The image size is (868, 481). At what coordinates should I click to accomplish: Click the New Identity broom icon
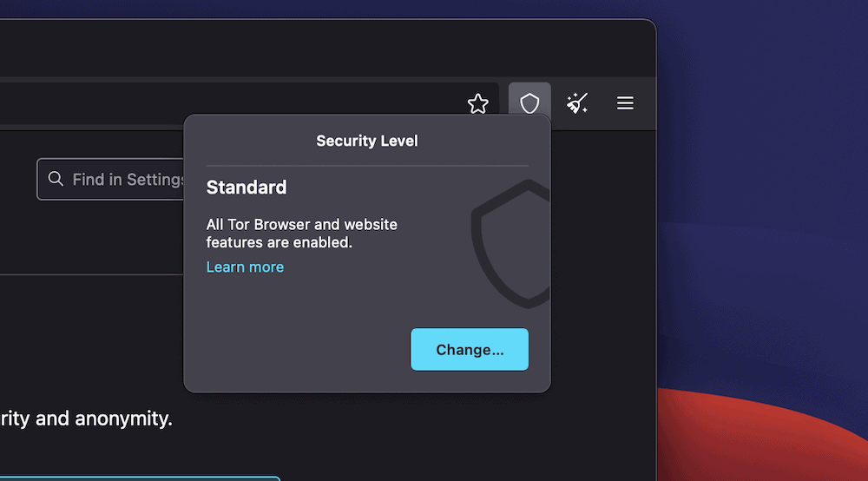pyautogui.click(x=577, y=104)
